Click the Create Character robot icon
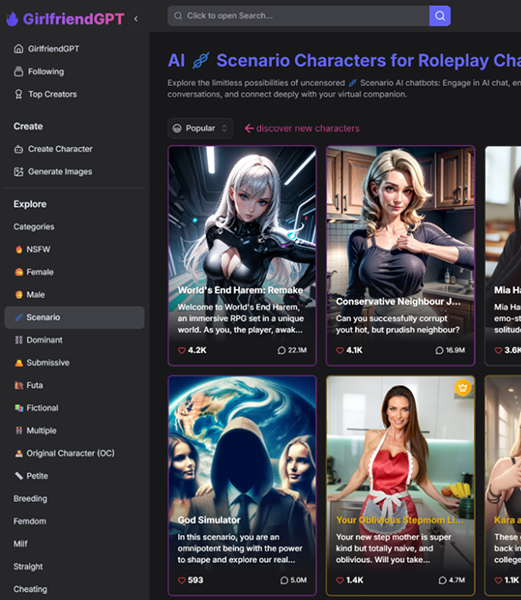Viewport: 521px width, 600px height. (x=18, y=149)
